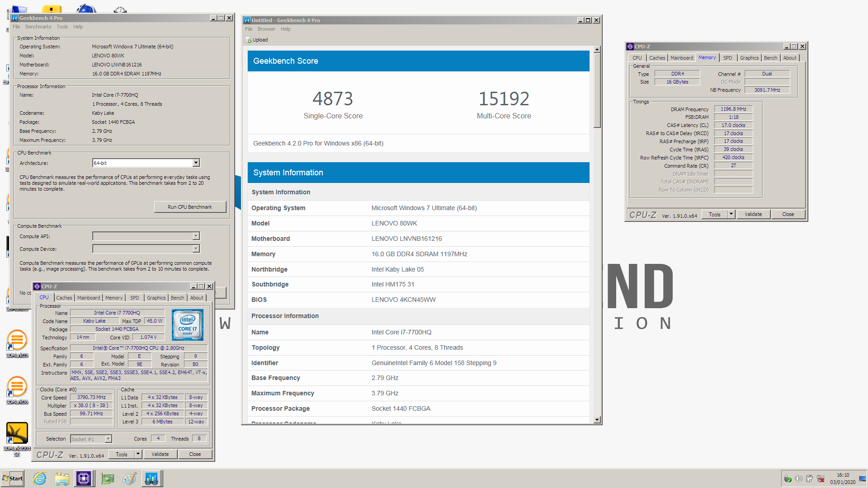The image size is (868, 488).
Task: Click scrollbar up arrow in Geekbench results
Action: tap(597, 49)
